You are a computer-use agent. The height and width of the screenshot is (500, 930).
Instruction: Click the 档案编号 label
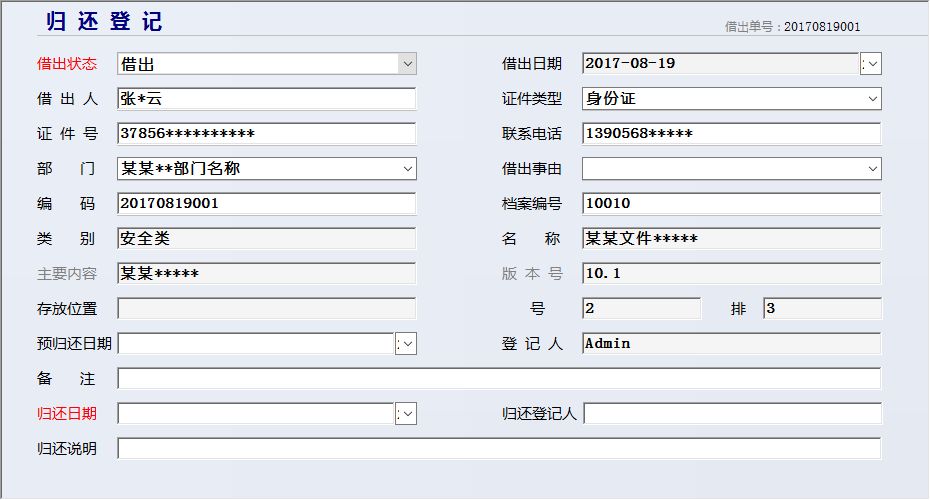(x=531, y=203)
